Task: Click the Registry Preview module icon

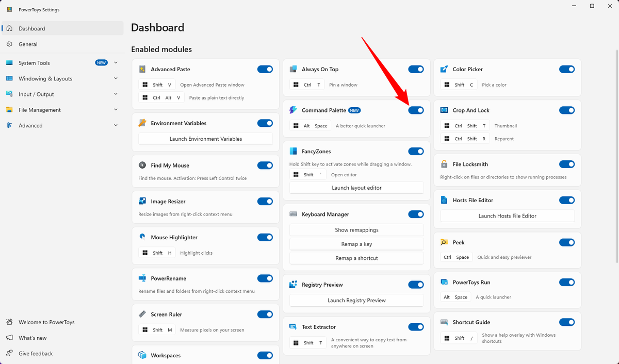Action: click(293, 285)
